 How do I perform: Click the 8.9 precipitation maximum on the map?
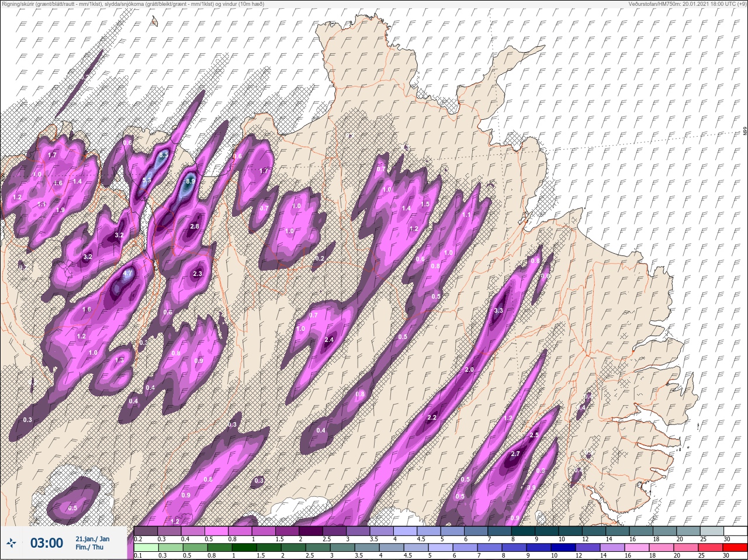pos(190,181)
